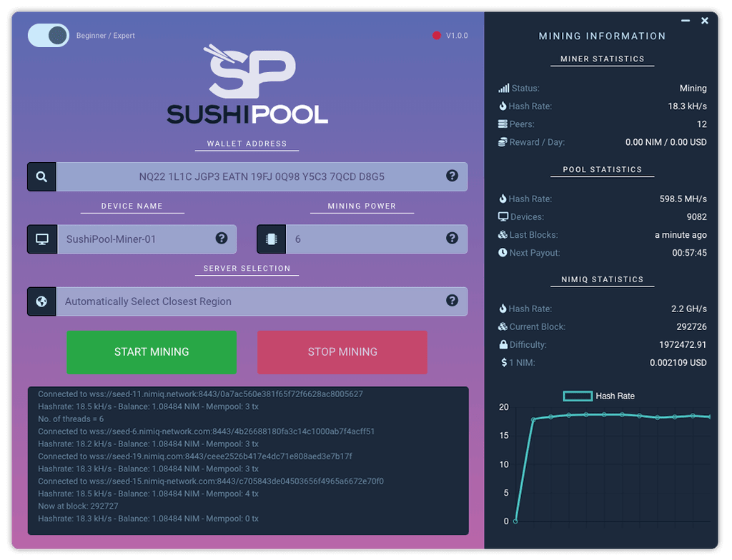Click the flame icon beside Nimiq Hash Rate
This screenshot has width=732, height=560.
tap(503, 309)
